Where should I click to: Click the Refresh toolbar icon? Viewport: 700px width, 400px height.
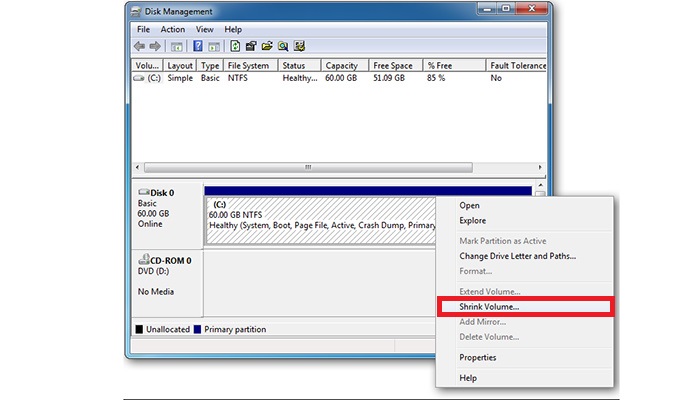point(235,46)
